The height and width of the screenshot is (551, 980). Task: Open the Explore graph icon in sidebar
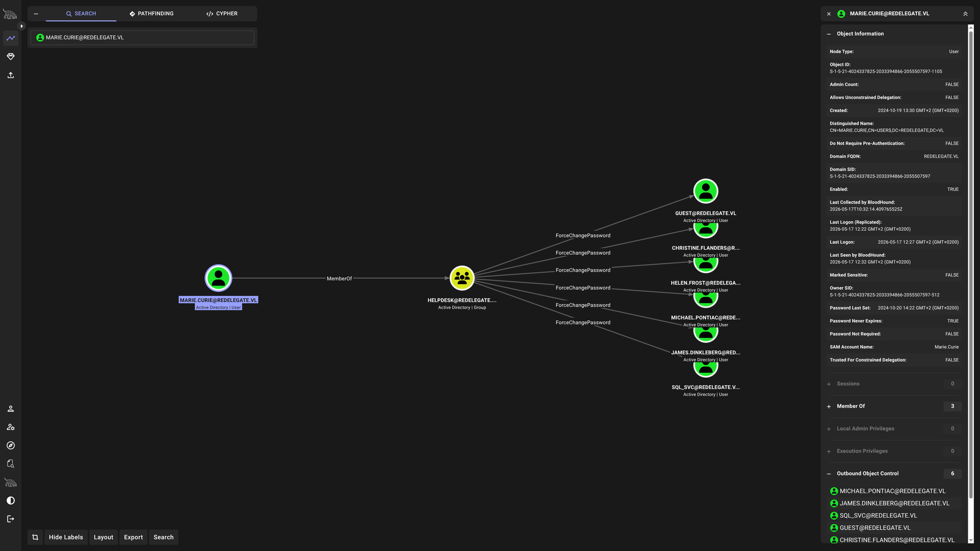point(11,38)
